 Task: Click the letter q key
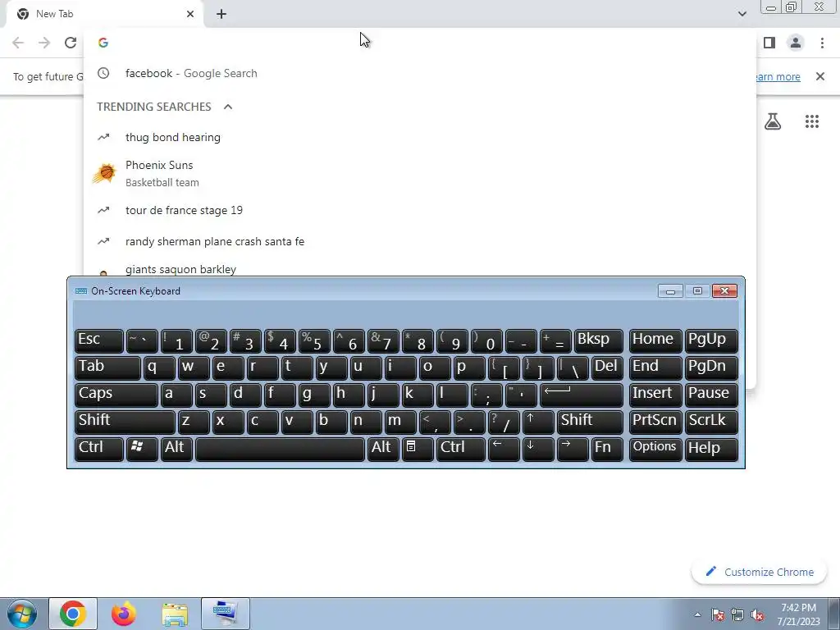tap(159, 367)
